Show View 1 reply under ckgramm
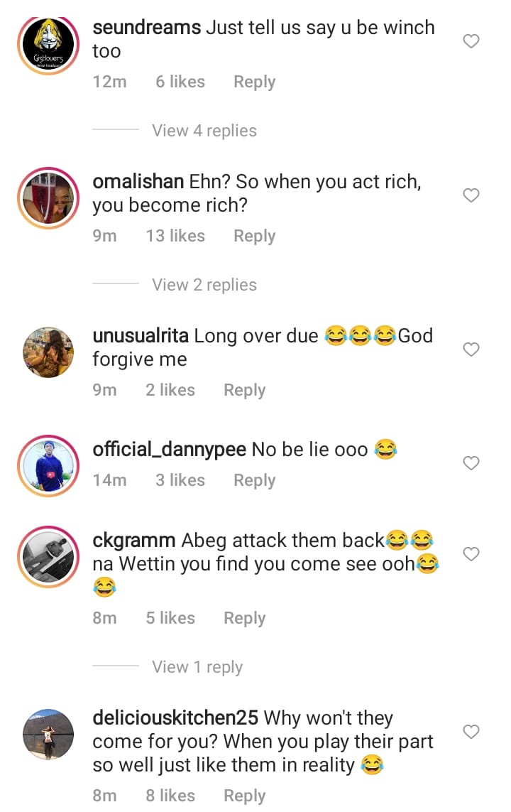 197,667
